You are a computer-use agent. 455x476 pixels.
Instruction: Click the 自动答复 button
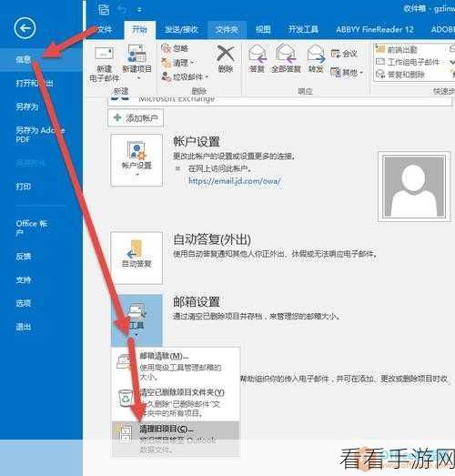click(x=136, y=258)
